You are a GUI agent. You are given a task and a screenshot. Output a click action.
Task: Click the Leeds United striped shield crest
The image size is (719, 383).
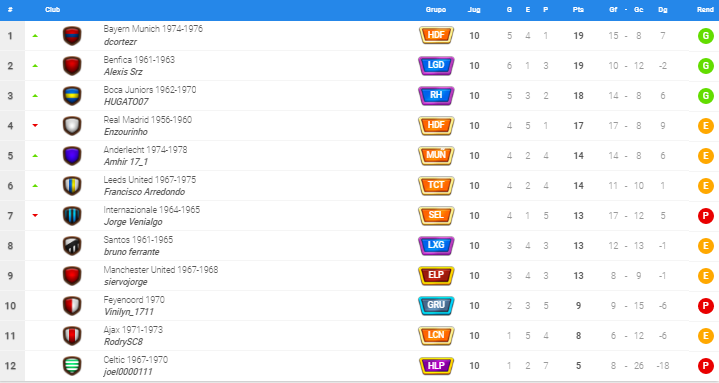[72, 186]
